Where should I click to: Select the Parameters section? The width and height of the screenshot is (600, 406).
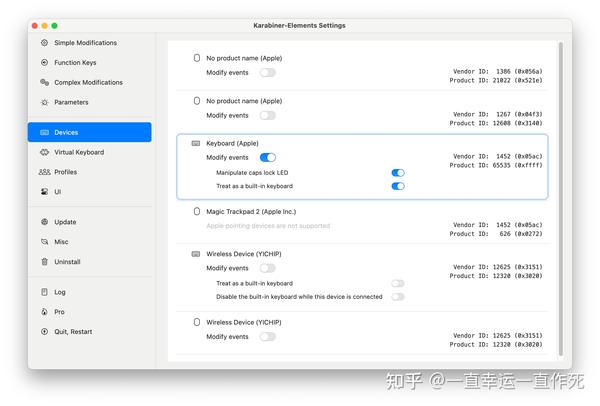(90, 102)
